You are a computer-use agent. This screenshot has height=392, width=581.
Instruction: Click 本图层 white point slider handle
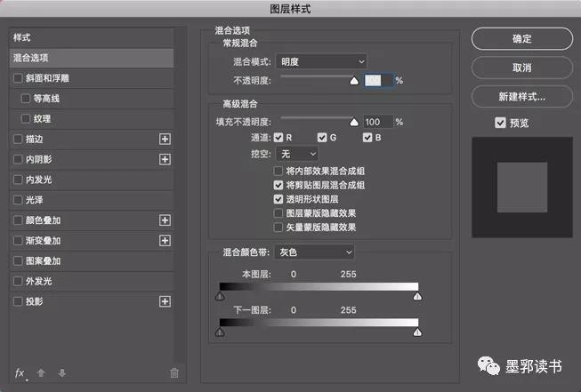[417, 296]
